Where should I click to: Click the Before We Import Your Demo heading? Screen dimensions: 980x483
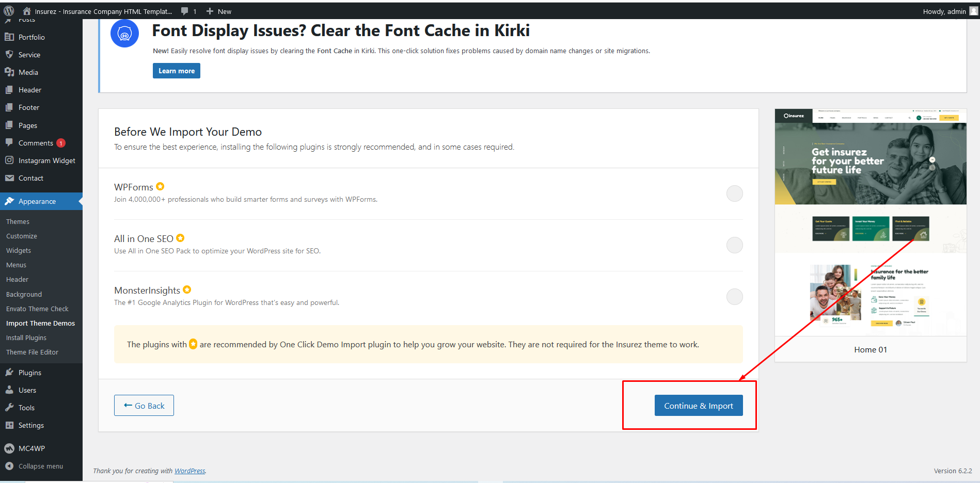188,132
